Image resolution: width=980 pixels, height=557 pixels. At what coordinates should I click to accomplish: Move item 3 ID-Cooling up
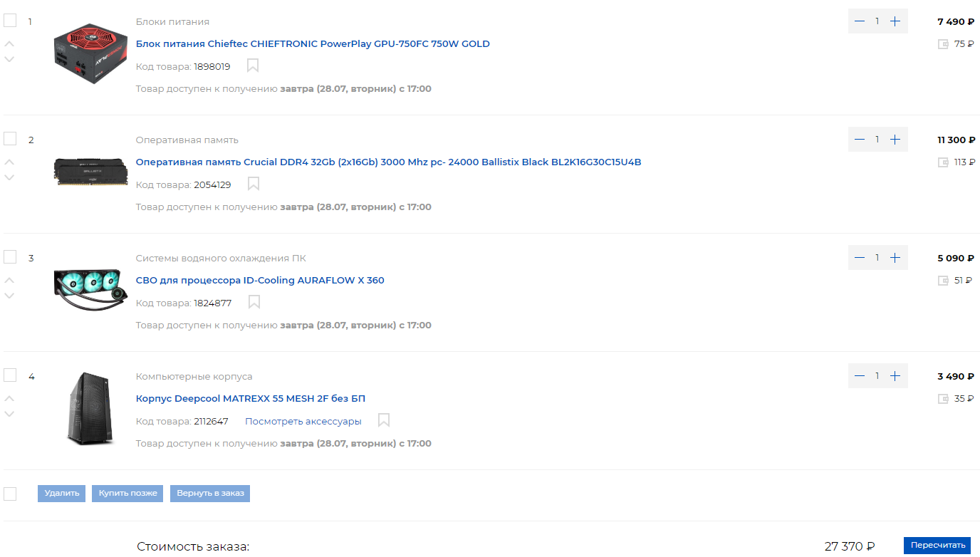(x=9, y=280)
